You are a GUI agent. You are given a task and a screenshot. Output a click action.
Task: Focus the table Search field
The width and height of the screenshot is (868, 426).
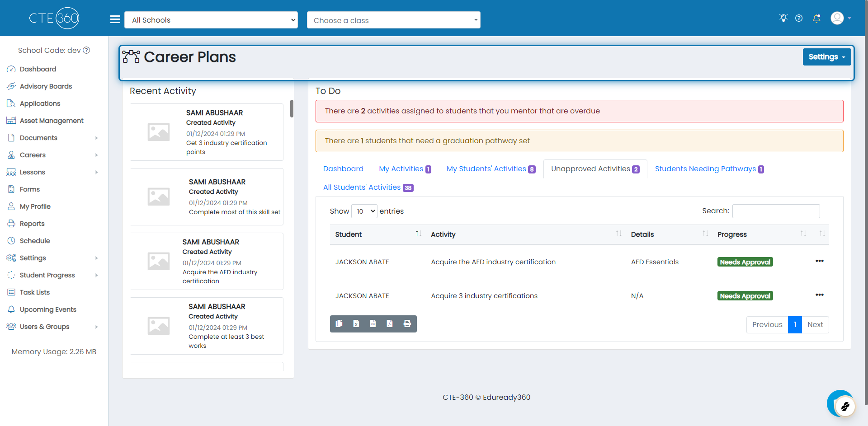tap(776, 211)
